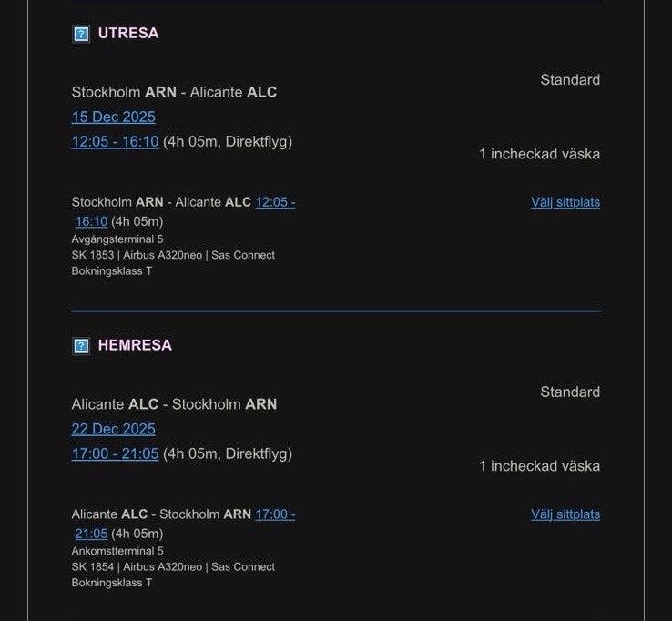Click "1 incheckad väska" under HEMRESA

pos(539,466)
